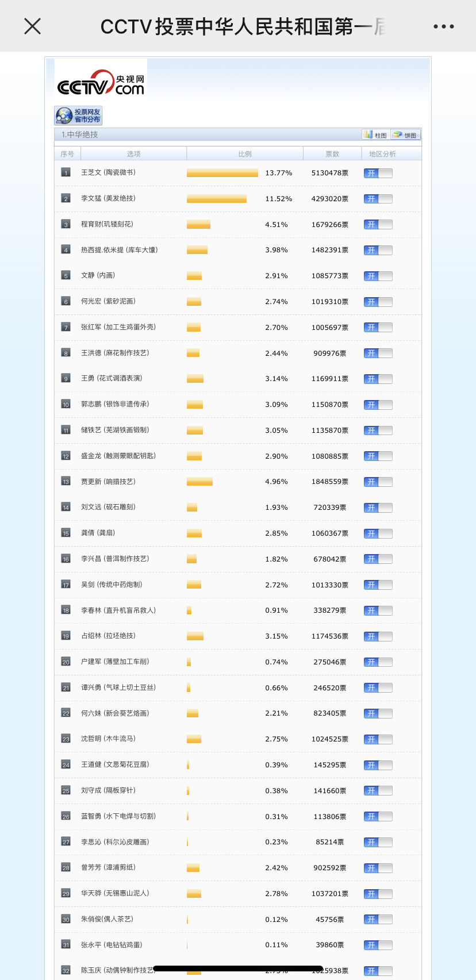
Task: Select option 何六妹 (新会葵艺烙画)
Action: (115, 713)
